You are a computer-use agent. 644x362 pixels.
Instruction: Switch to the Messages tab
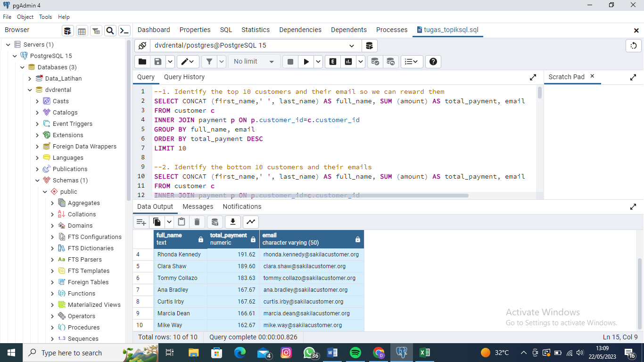coord(198,206)
